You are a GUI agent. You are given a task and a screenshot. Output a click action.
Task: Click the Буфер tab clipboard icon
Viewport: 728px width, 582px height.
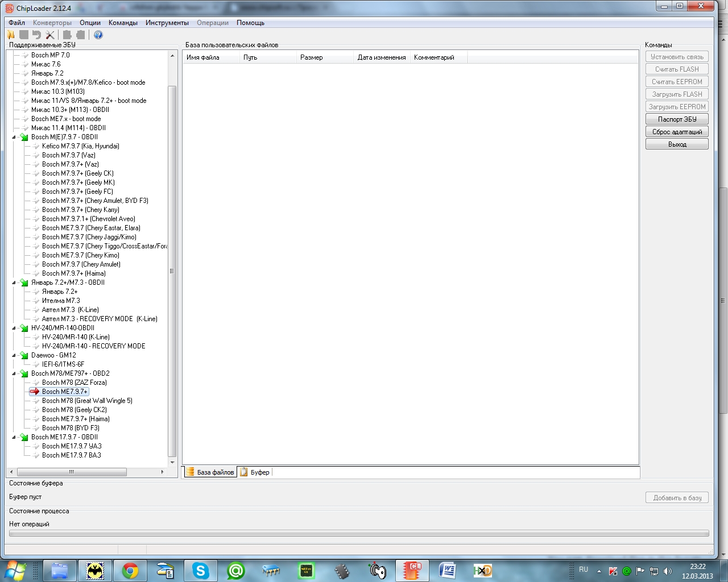[244, 472]
